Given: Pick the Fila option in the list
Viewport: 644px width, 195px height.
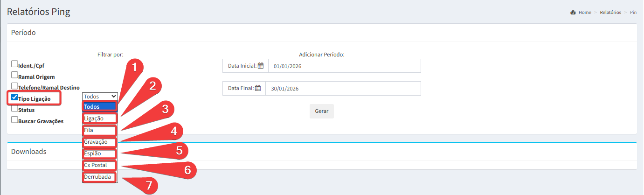Looking at the screenshot, I should [99, 130].
